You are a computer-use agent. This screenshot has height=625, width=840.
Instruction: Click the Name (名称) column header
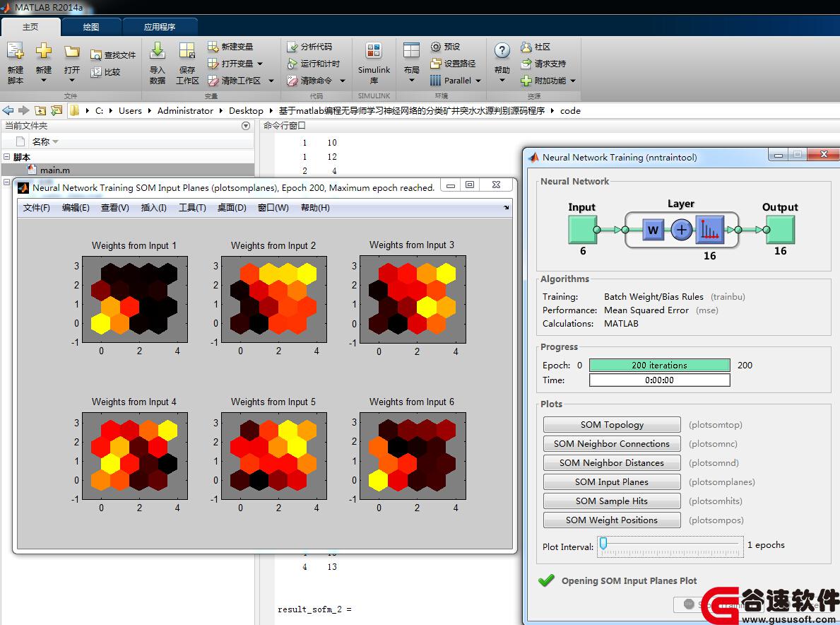[41, 141]
